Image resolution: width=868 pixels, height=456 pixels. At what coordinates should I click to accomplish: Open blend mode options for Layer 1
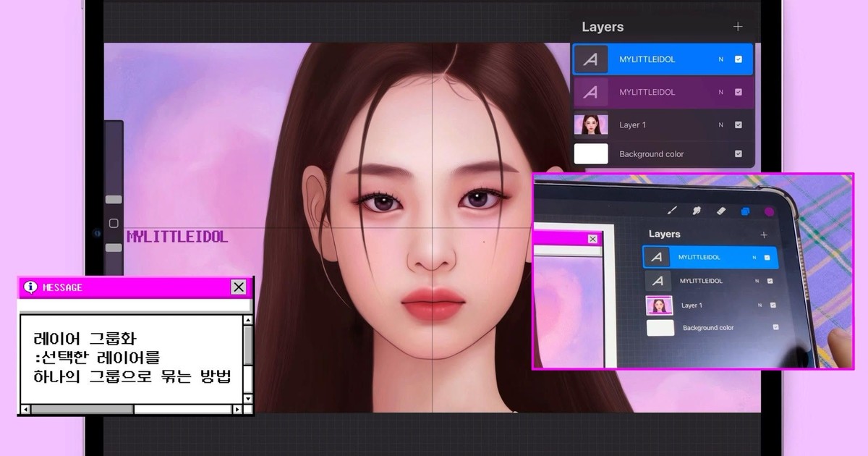[x=721, y=124]
